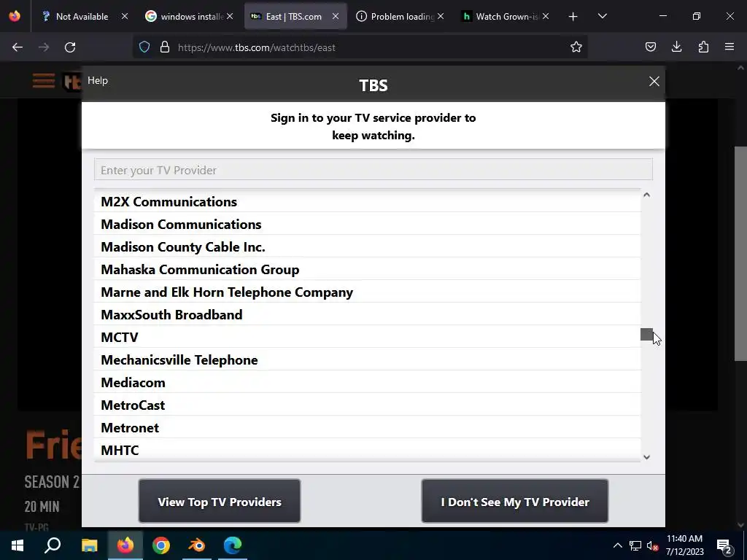Click Firefox icon in taskbar

[x=125, y=545]
